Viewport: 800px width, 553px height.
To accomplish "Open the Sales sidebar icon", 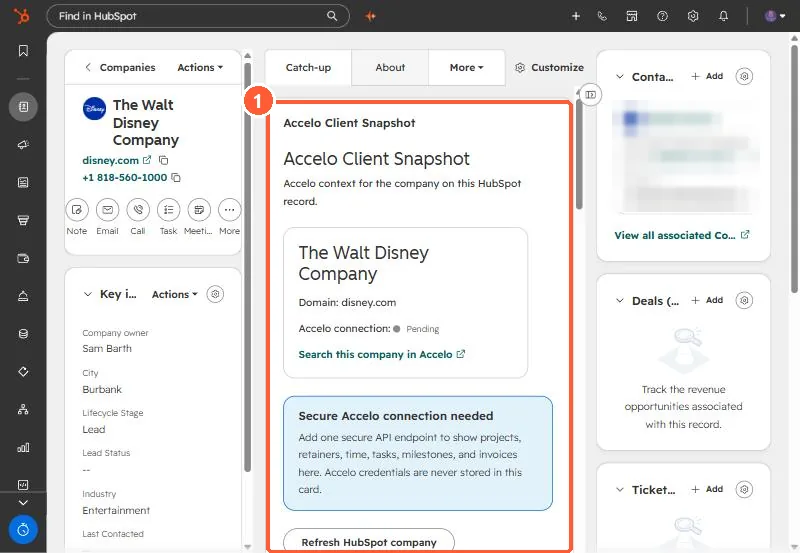I will [23, 220].
